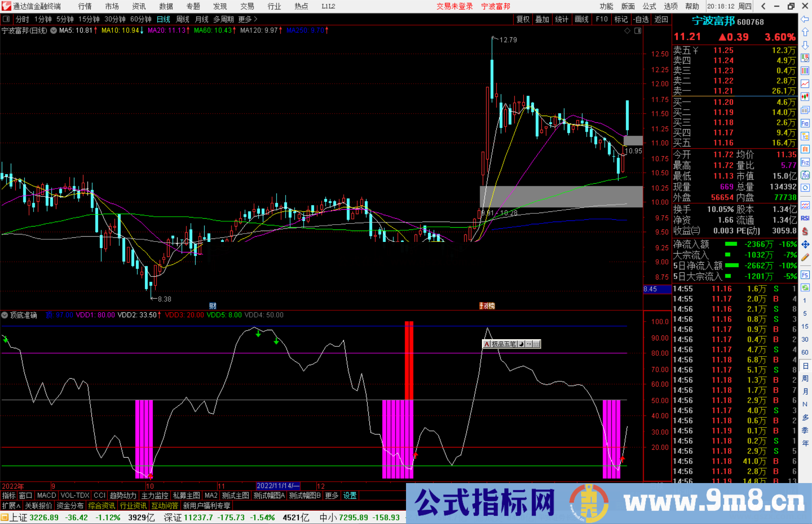812x524 pixels.
Task: Open indicator 设置 at the bottom bar
Action: [350, 495]
